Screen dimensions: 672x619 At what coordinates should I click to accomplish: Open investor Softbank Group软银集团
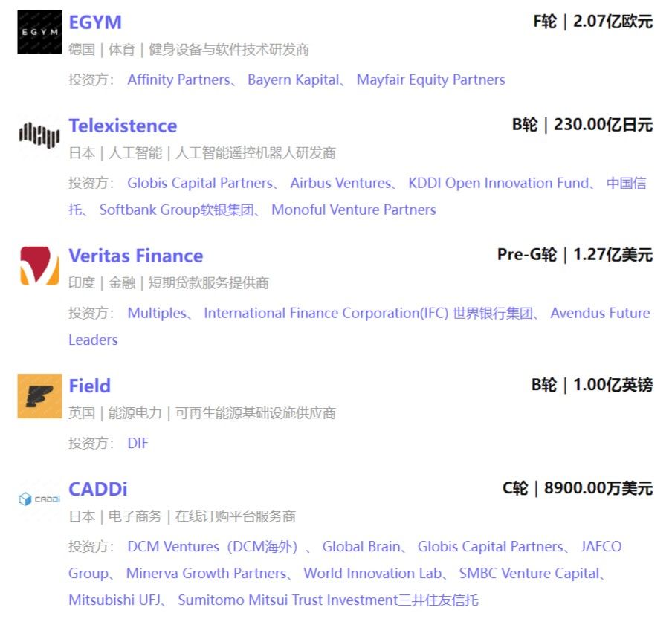(x=177, y=210)
